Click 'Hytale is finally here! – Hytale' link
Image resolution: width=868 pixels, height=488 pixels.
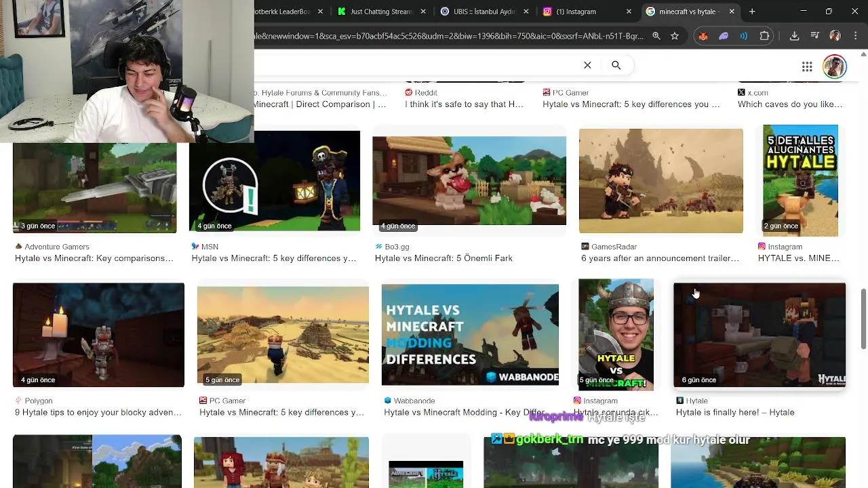[x=735, y=412]
